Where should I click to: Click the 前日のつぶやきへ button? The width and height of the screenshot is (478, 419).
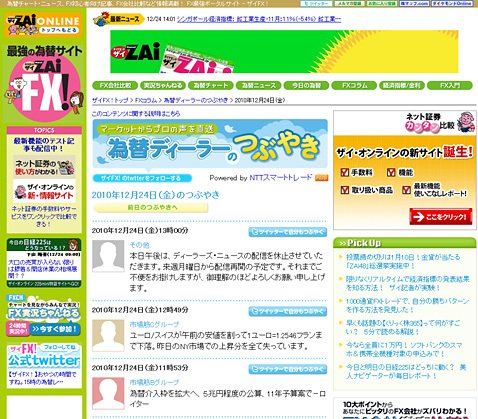pos(151,207)
